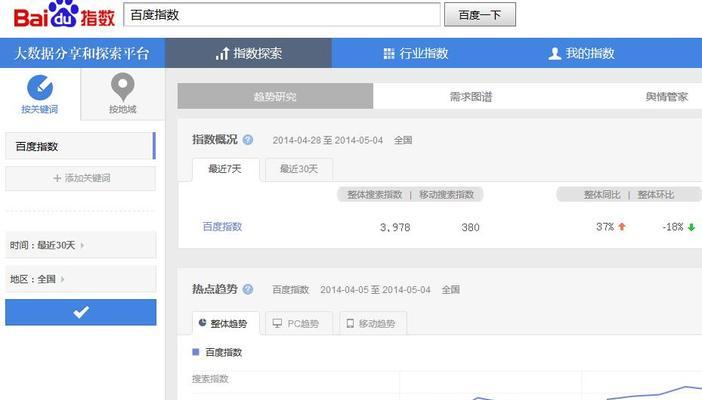Select the 按关键词 keyword mode icon

(x=40, y=87)
